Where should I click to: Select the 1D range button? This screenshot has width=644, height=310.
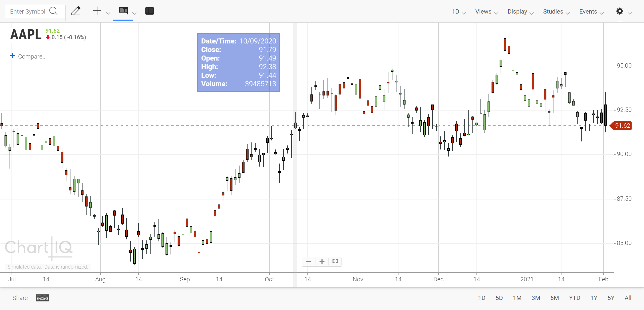(x=481, y=298)
